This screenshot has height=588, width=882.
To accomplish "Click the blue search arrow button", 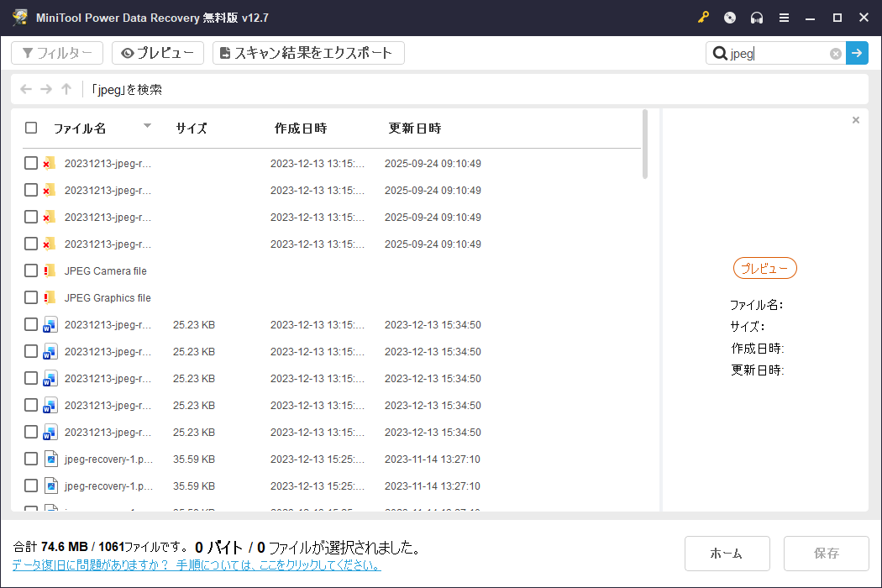I will pyautogui.click(x=857, y=52).
